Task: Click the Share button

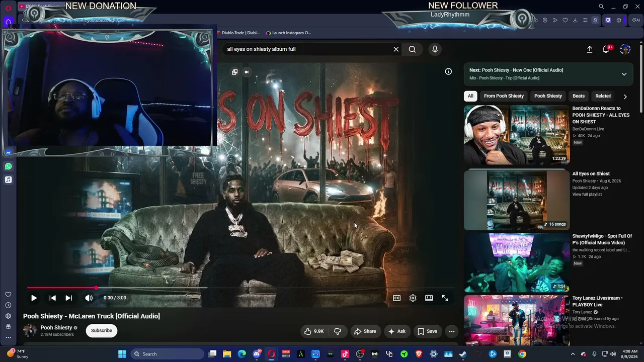Action: pyautogui.click(x=365, y=331)
